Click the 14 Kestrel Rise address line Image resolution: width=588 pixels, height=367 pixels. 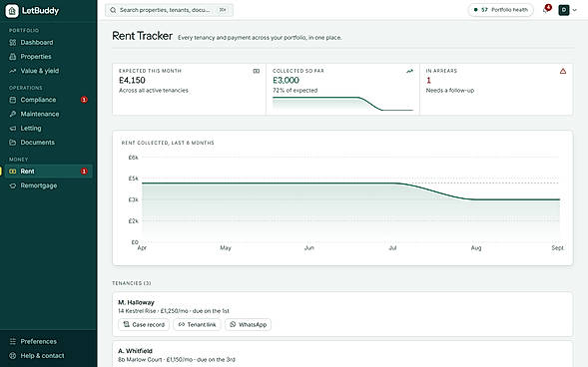pyautogui.click(x=174, y=311)
